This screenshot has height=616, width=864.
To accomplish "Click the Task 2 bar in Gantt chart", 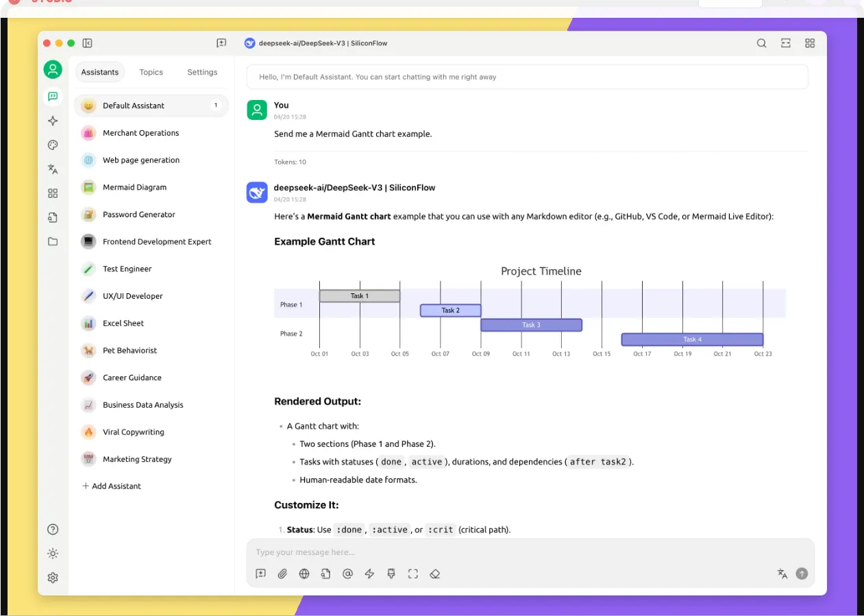I will click(450, 310).
